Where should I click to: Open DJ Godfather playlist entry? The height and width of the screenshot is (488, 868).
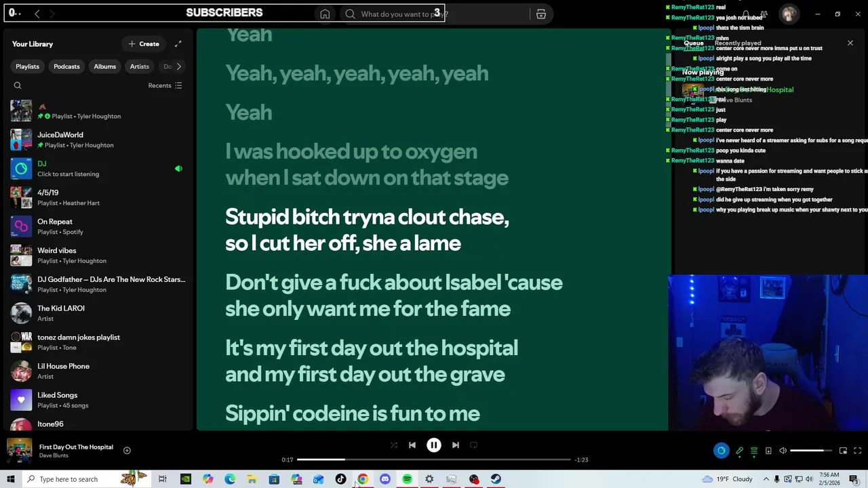coord(98,284)
